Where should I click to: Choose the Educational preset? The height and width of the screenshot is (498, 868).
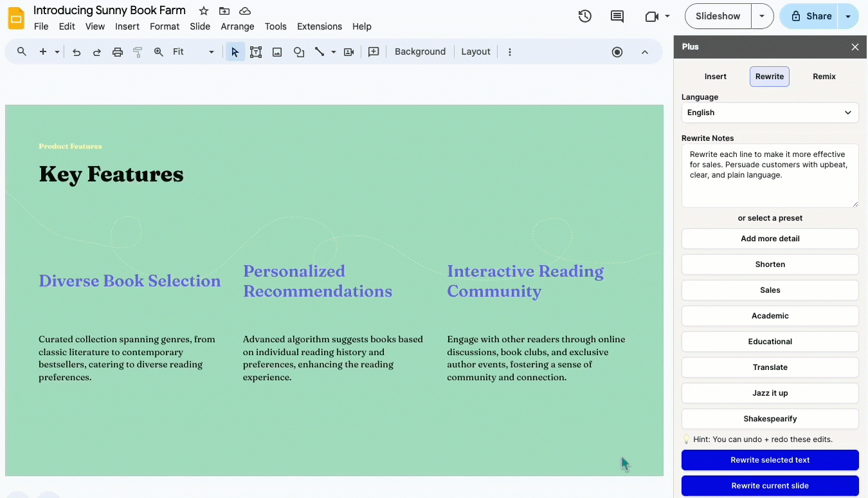click(x=770, y=342)
